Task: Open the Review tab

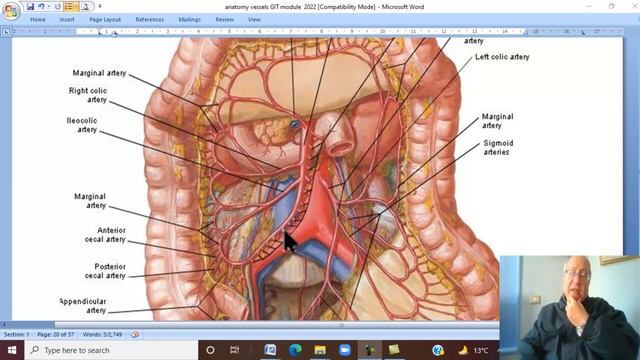Action: click(x=224, y=20)
